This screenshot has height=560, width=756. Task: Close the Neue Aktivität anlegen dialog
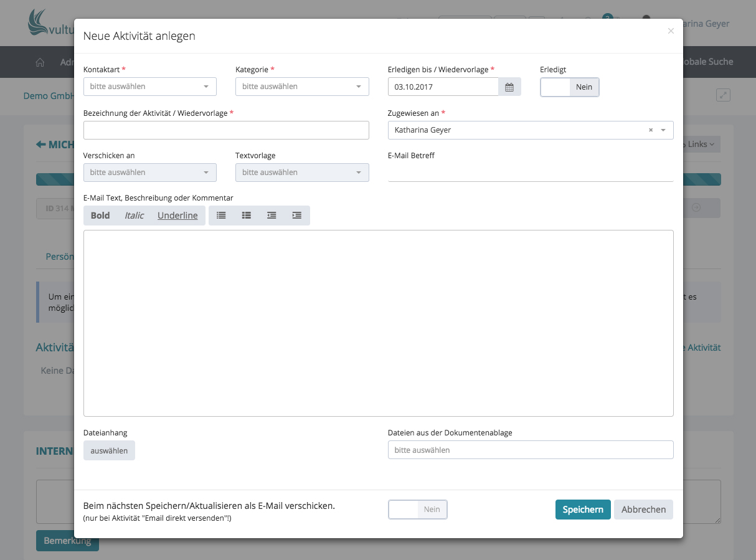coord(671,31)
